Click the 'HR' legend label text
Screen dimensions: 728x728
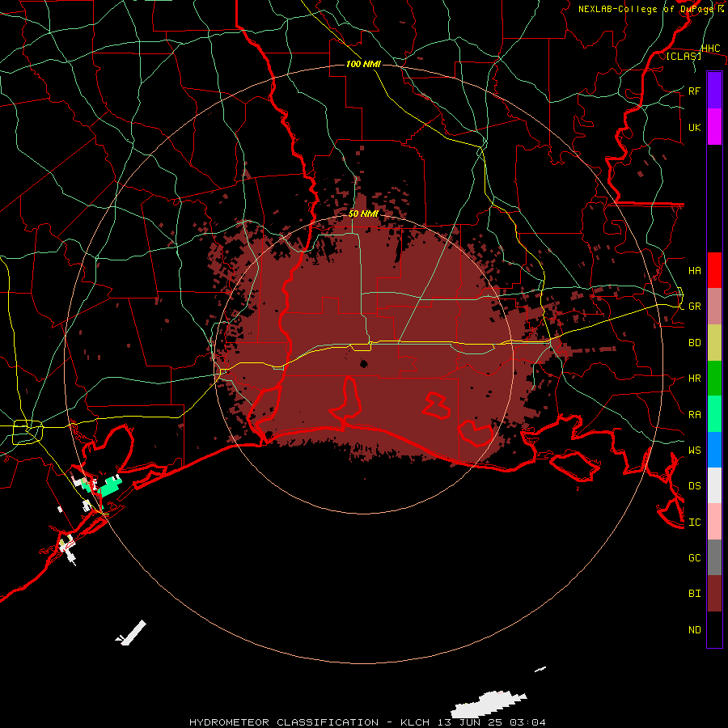tap(694, 379)
